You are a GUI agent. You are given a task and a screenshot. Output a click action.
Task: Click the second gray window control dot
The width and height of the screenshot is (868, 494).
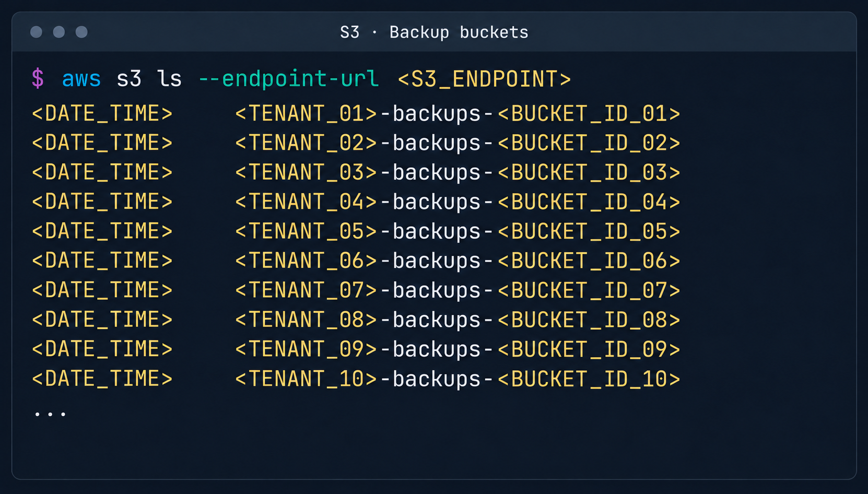[59, 32]
